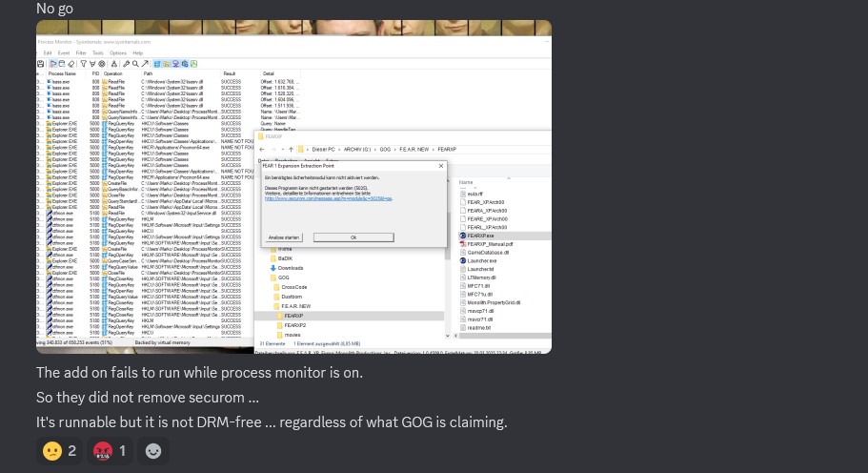Select F.E.A.R. NEW in Explorer breadcrumb
868x473 pixels.
(x=414, y=150)
